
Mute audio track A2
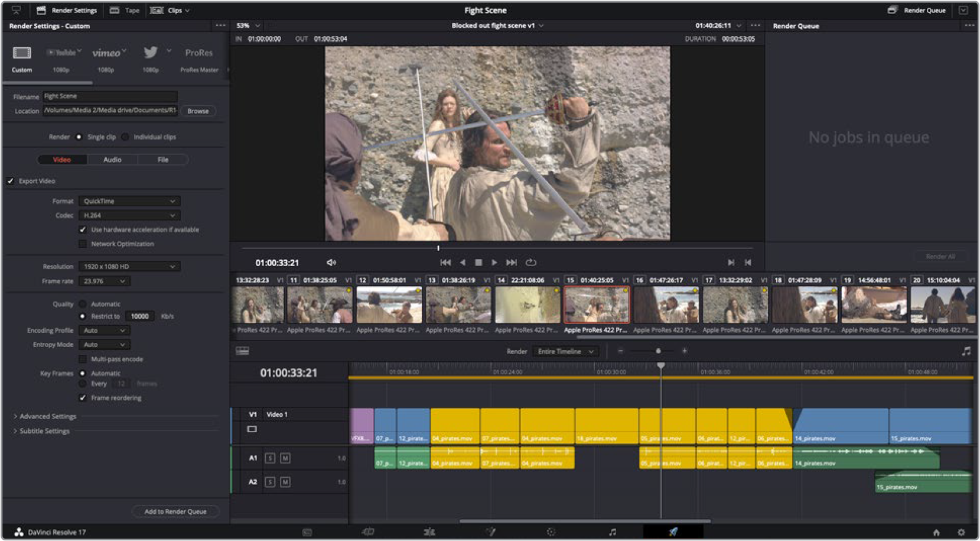point(285,482)
